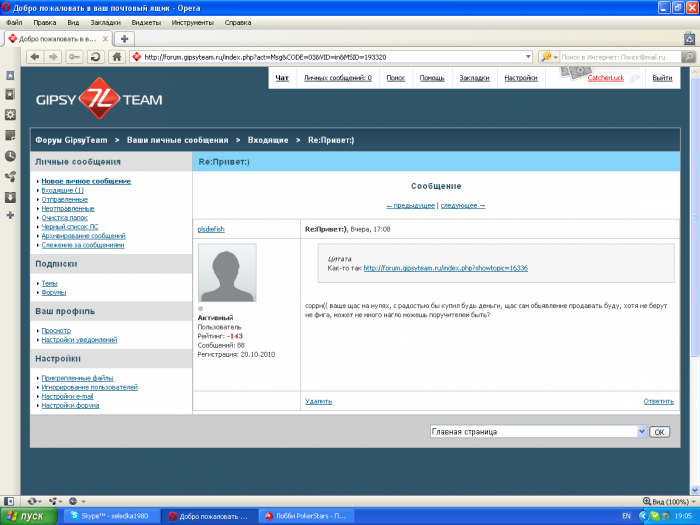Click Черный список ПС link

[x=70, y=227]
